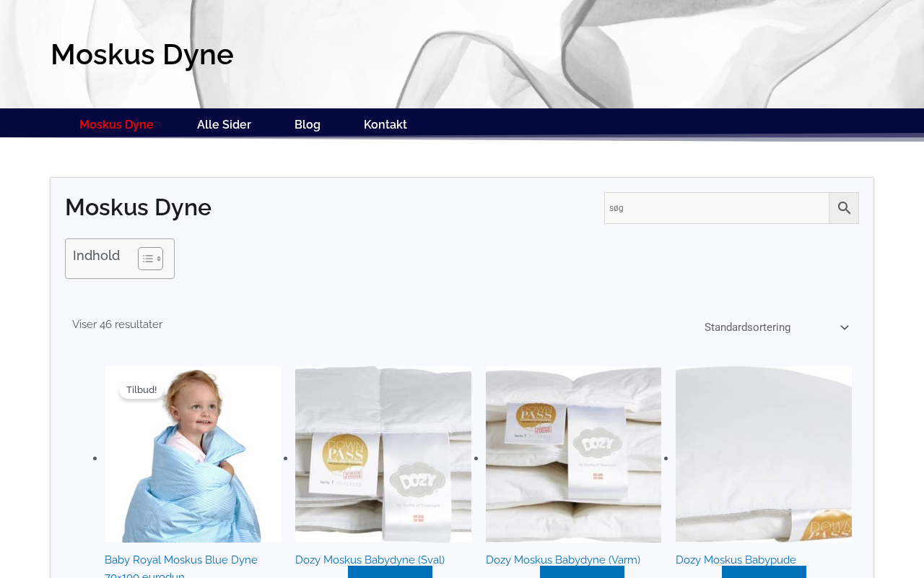Click the 'Viser 46 resultater' result count text
This screenshot has height=578, width=924.
[x=117, y=324]
